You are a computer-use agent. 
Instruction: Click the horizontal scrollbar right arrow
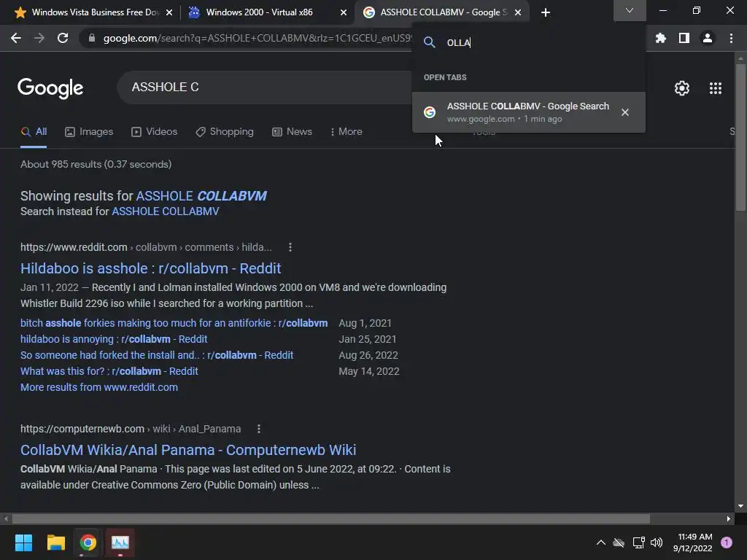tap(729, 518)
